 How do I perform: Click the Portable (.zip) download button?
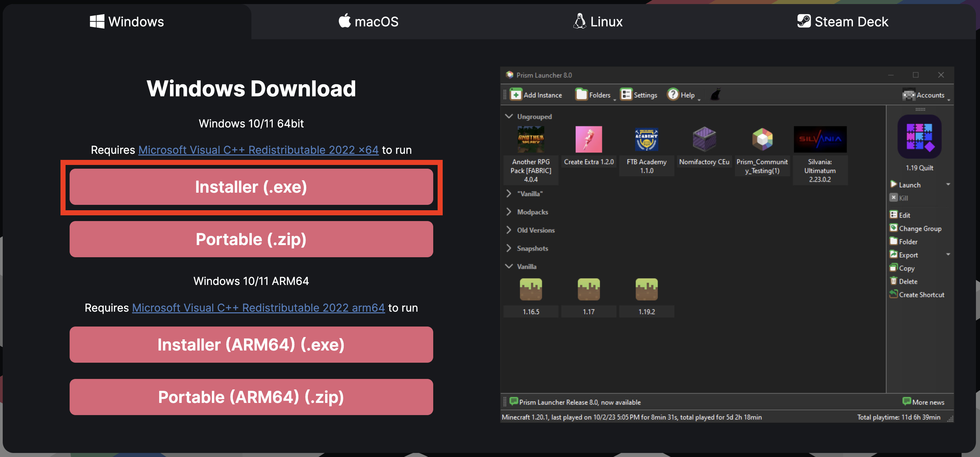click(x=251, y=239)
